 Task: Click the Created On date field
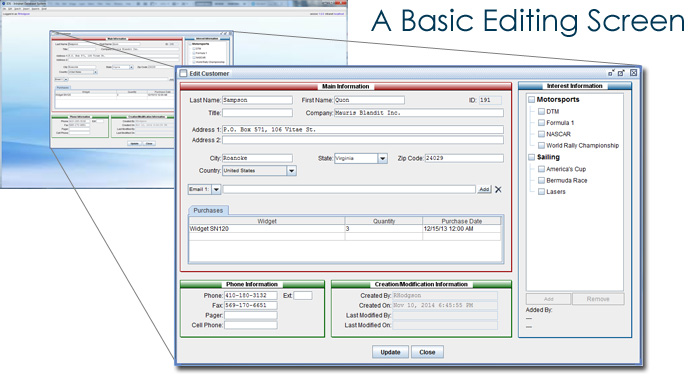click(445, 306)
